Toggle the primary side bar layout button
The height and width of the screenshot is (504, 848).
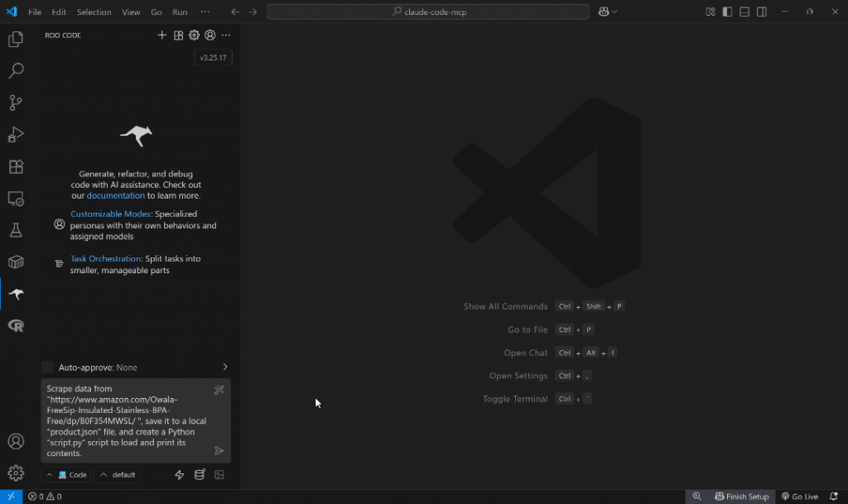coord(727,12)
